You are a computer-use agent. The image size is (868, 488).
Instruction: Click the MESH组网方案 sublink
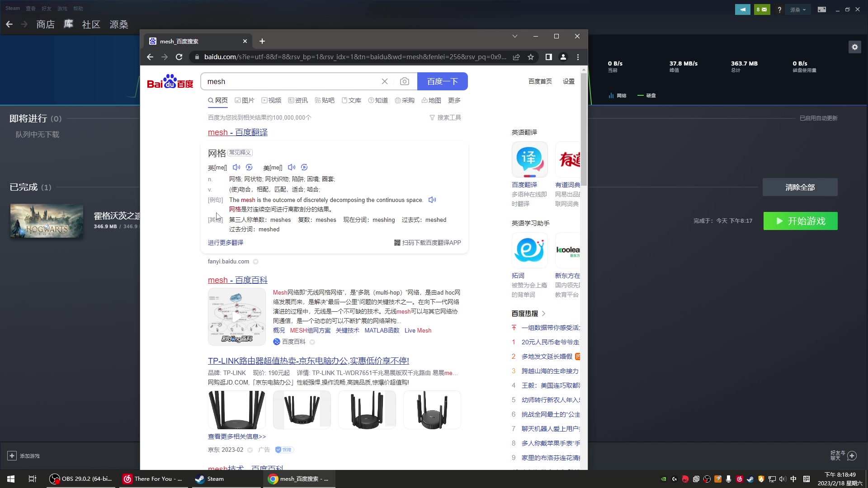point(311,330)
